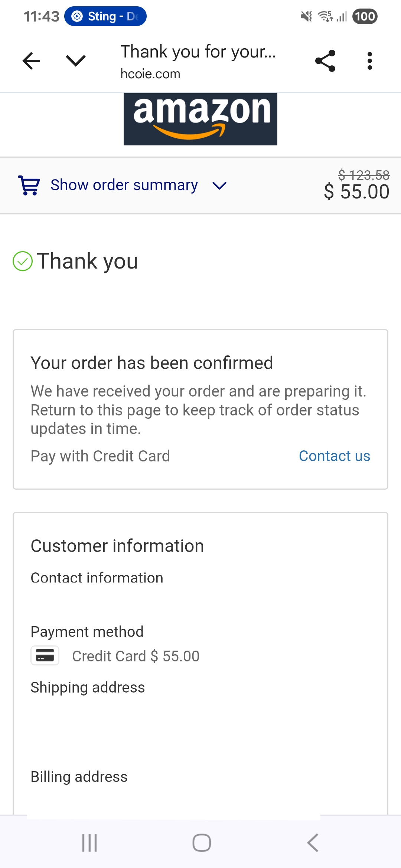The width and height of the screenshot is (401, 868).
Task: Tap the credit card payment icon
Action: (x=45, y=656)
